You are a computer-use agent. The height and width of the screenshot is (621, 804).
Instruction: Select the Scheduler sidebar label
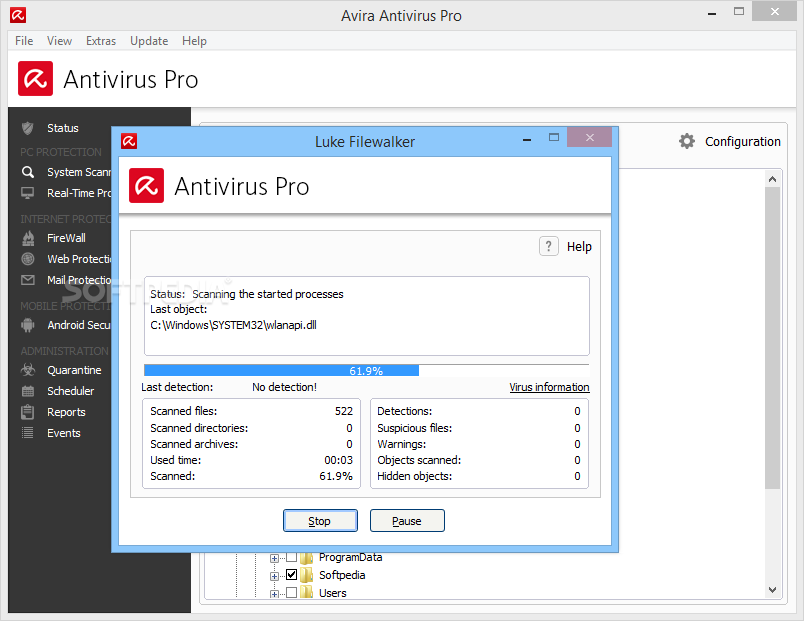tap(71, 391)
